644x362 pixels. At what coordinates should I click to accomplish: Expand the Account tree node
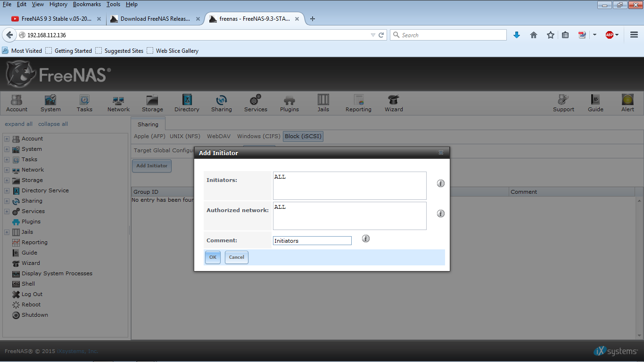click(7, 139)
